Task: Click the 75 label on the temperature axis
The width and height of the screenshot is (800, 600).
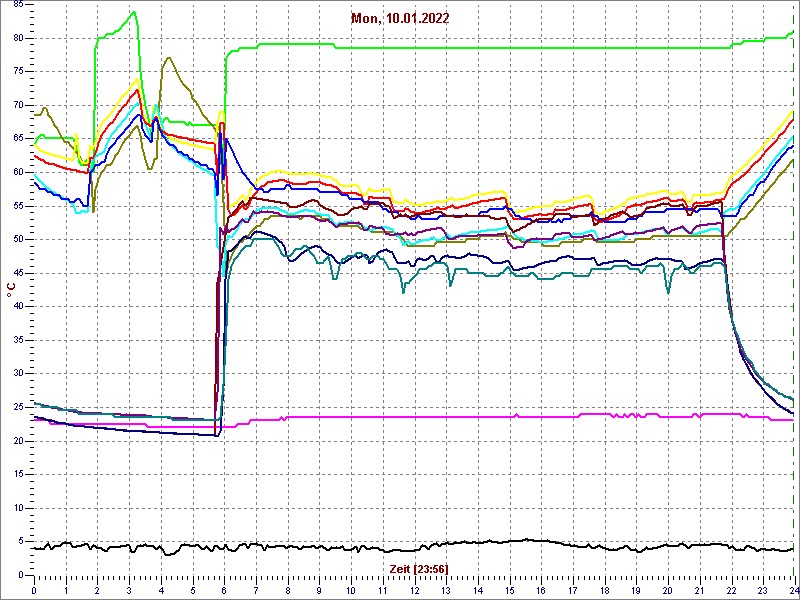Action: [x=18, y=72]
